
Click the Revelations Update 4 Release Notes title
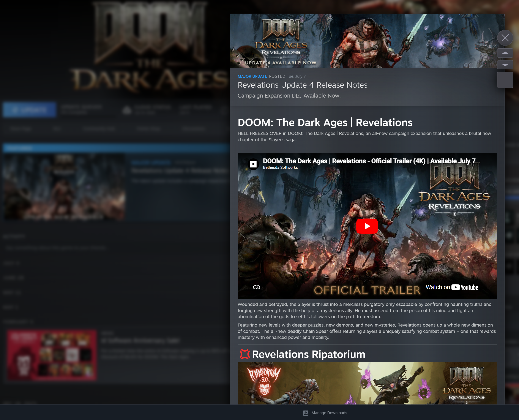coord(302,85)
